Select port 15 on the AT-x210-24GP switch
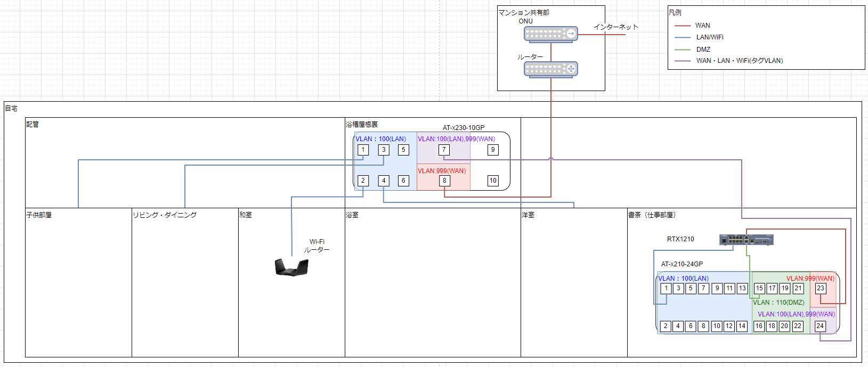The width and height of the screenshot is (868, 367). coord(759,288)
